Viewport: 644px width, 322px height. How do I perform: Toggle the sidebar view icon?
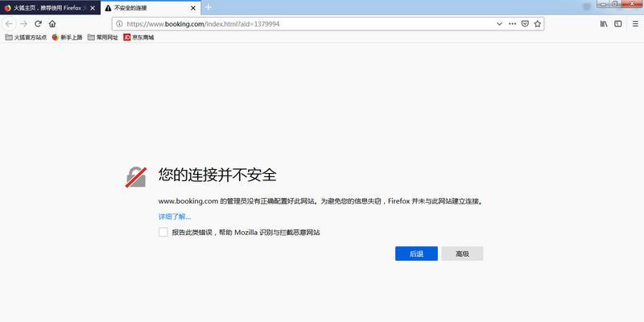pos(617,24)
